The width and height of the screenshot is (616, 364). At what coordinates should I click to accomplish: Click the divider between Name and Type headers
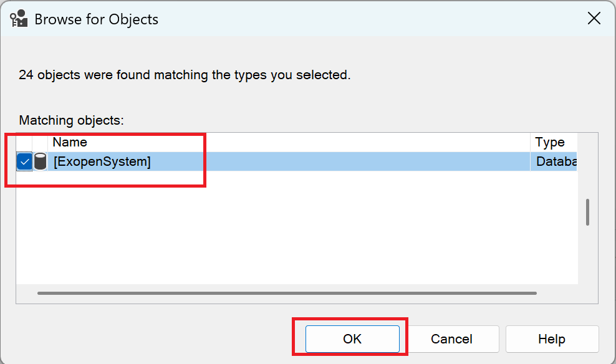pyautogui.click(x=531, y=142)
